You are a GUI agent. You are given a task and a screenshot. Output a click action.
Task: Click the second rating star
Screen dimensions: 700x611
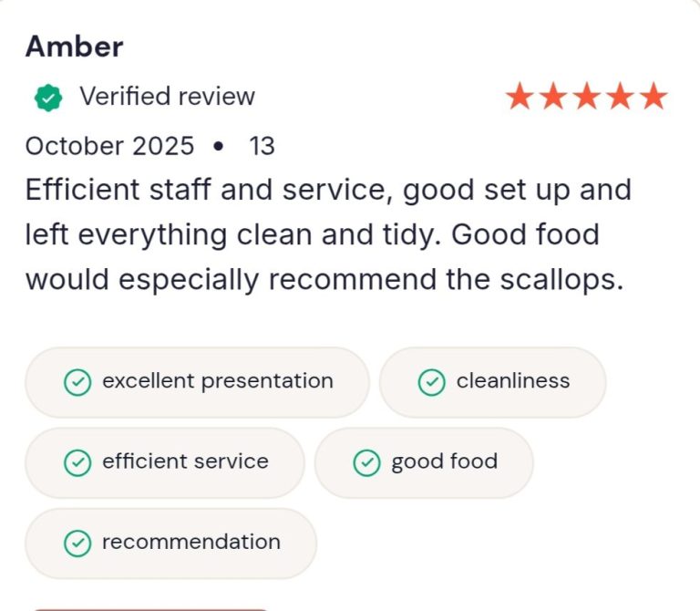(553, 97)
